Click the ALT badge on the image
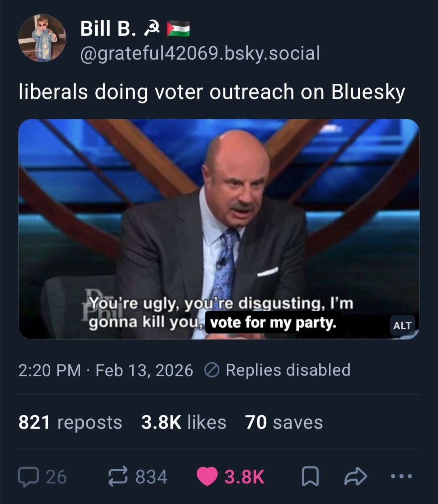 (x=402, y=325)
